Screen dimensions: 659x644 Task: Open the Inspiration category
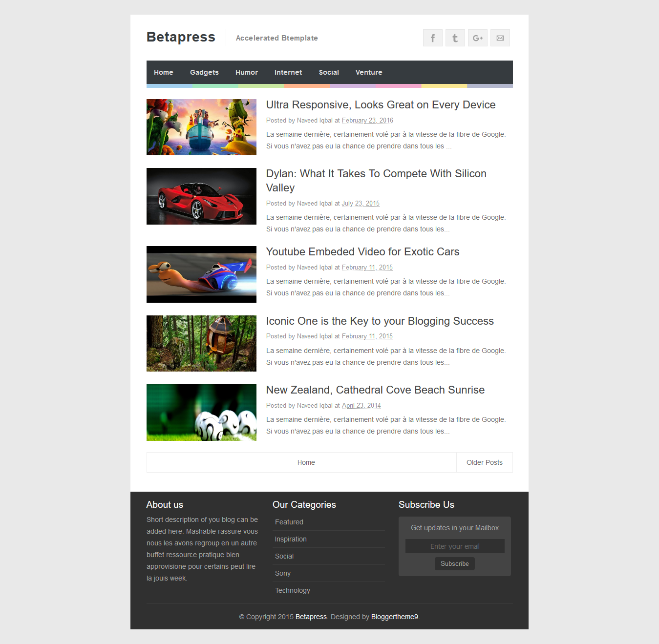coord(291,539)
